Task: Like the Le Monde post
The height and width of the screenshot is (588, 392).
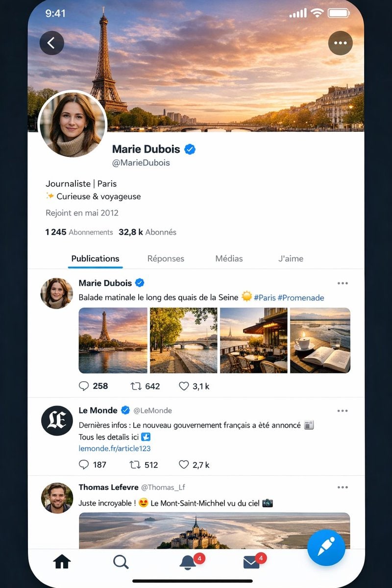Action: point(184,465)
